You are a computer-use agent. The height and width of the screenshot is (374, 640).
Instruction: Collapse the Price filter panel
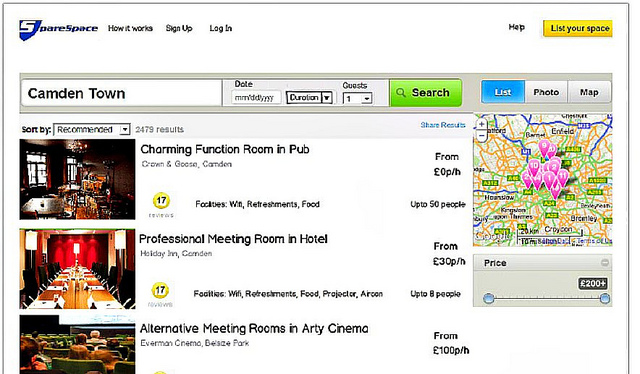605,263
